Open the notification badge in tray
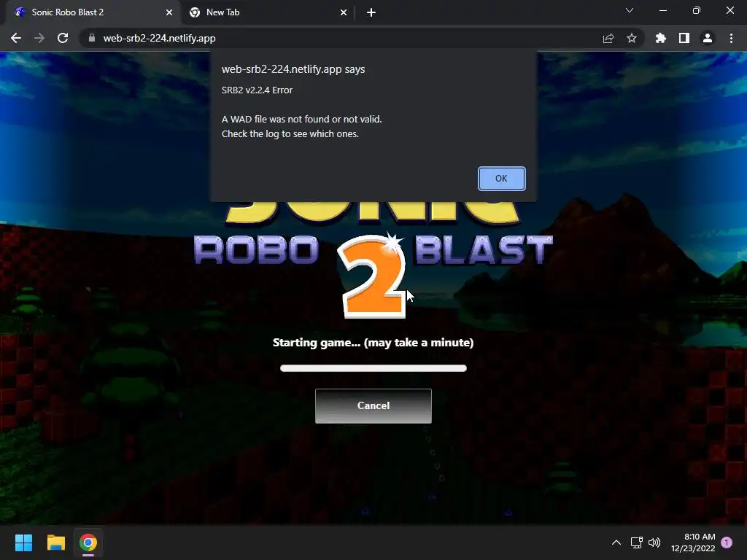 click(x=727, y=542)
